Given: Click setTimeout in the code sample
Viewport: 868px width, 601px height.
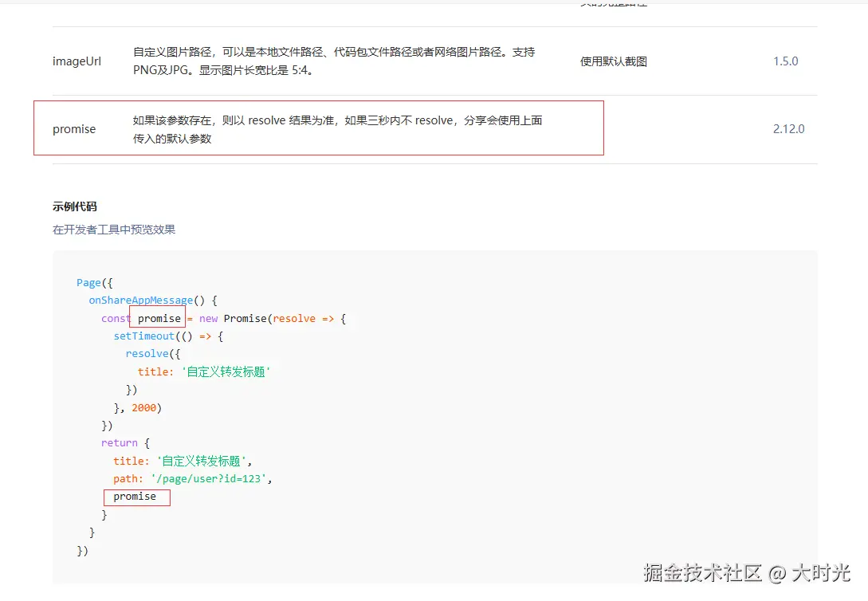Looking at the screenshot, I should [x=144, y=336].
